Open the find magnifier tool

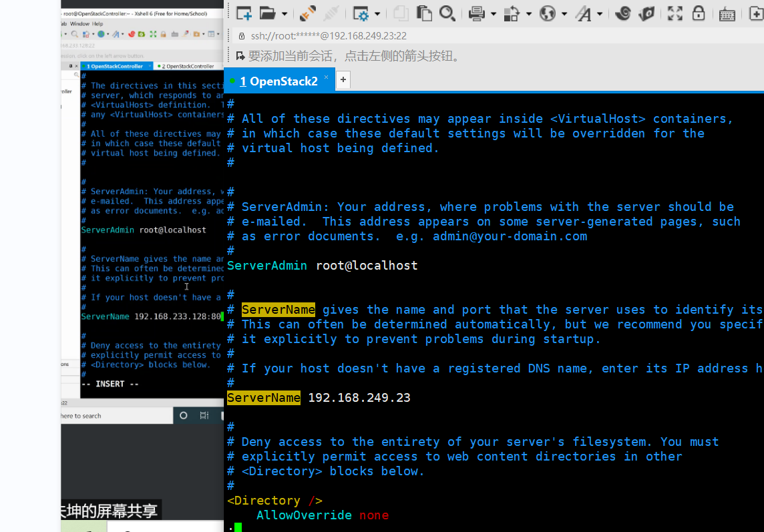tap(447, 13)
